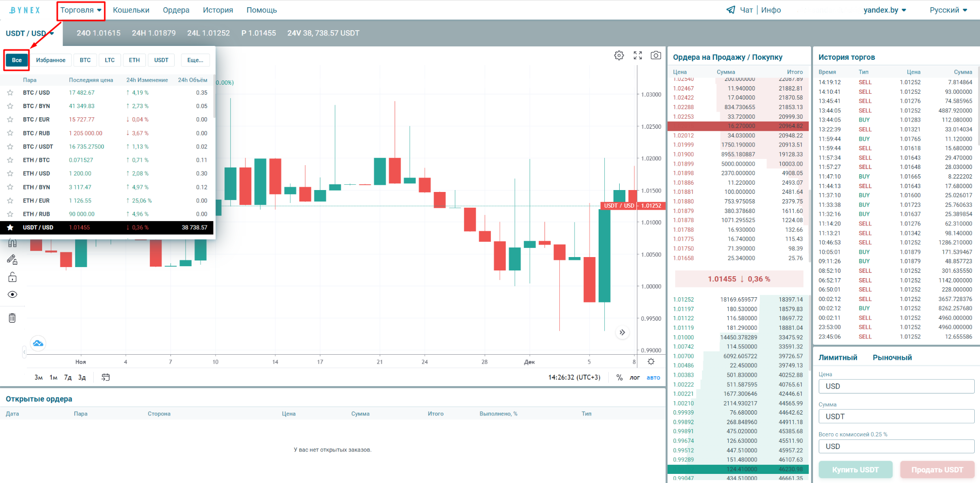Toggle the star next to BTC / USD
Screen dimensions: 980x483
click(10, 92)
